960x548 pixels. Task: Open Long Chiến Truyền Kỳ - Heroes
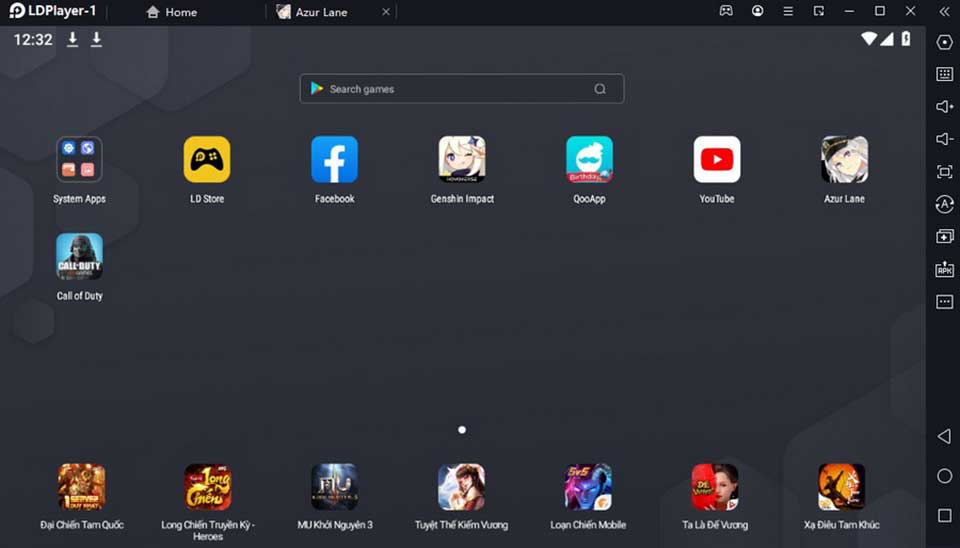point(208,487)
